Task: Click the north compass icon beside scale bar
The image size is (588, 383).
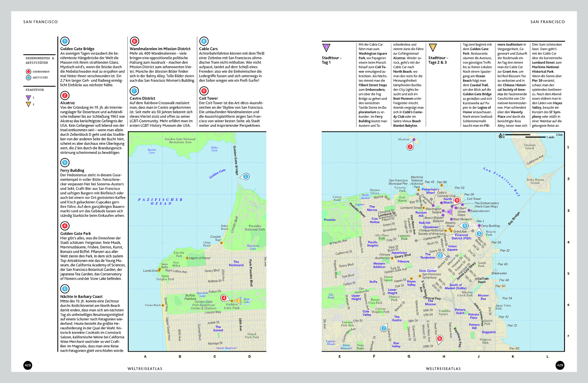Action: 501,136
